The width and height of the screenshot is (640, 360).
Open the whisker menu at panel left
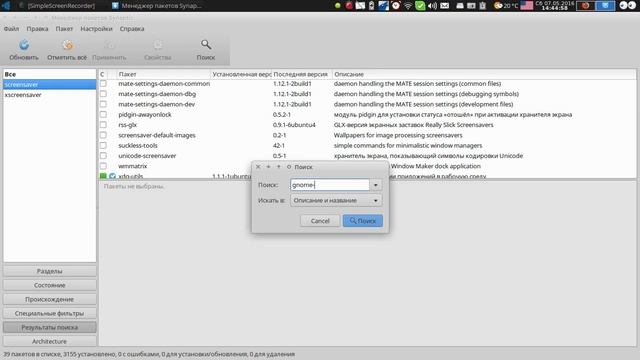pos(6,6)
